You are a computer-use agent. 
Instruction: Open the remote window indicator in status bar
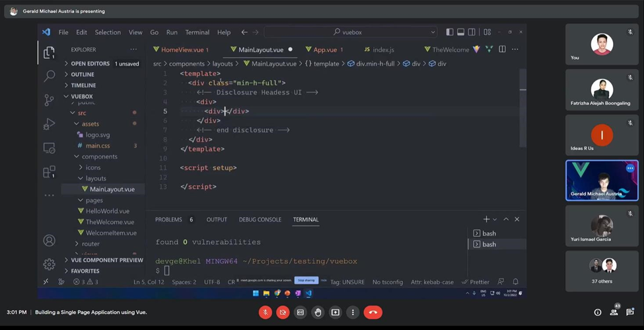coord(46,282)
